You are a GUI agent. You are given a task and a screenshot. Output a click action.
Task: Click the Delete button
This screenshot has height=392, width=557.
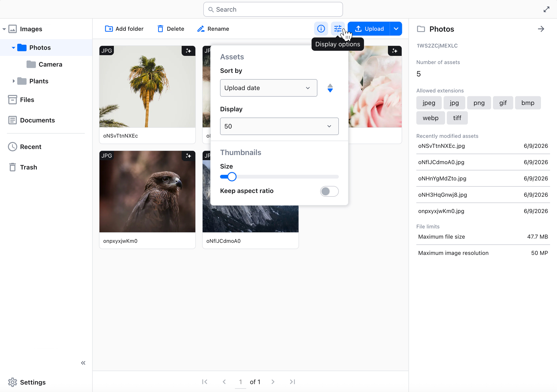[x=171, y=29]
